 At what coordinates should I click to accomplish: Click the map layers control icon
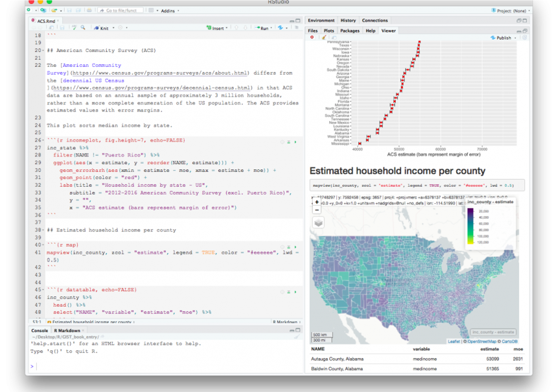(318, 223)
